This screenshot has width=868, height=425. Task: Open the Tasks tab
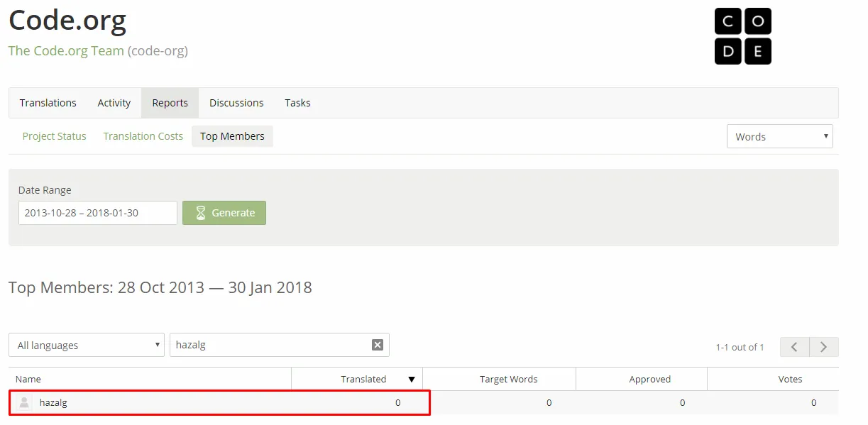(298, 103)
